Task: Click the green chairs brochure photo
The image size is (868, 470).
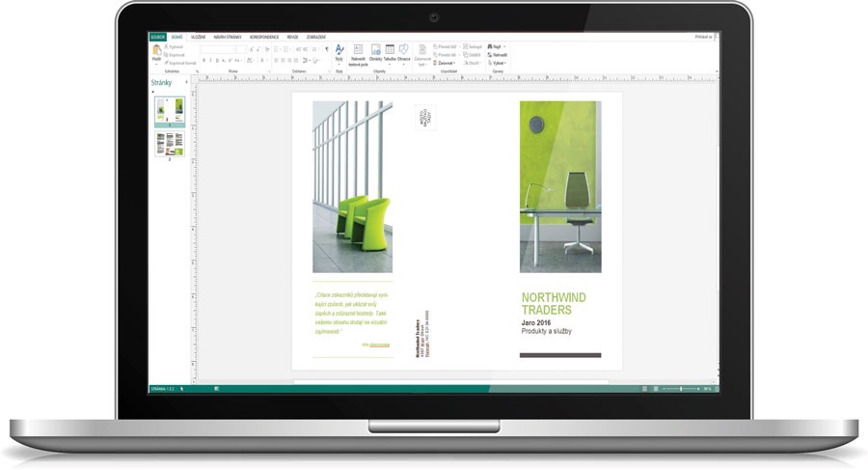Action: pos(353,187)
